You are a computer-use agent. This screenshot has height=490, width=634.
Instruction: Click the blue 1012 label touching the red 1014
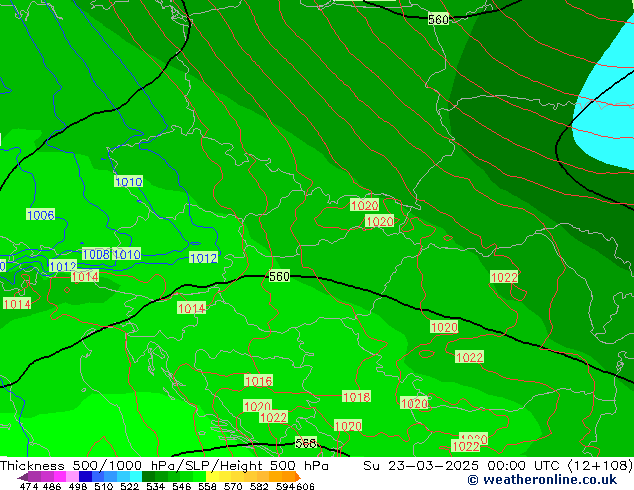tap(63, 266)
